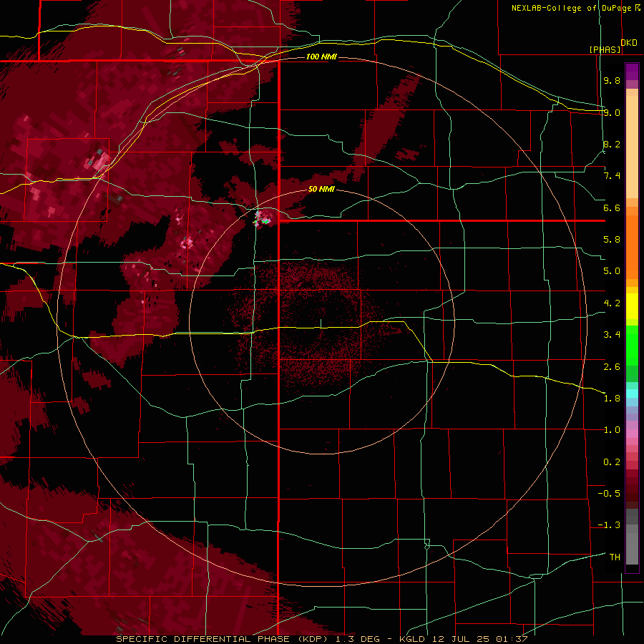
Task: Click the TH threshold legend label
Action: [x=615, y=557]
